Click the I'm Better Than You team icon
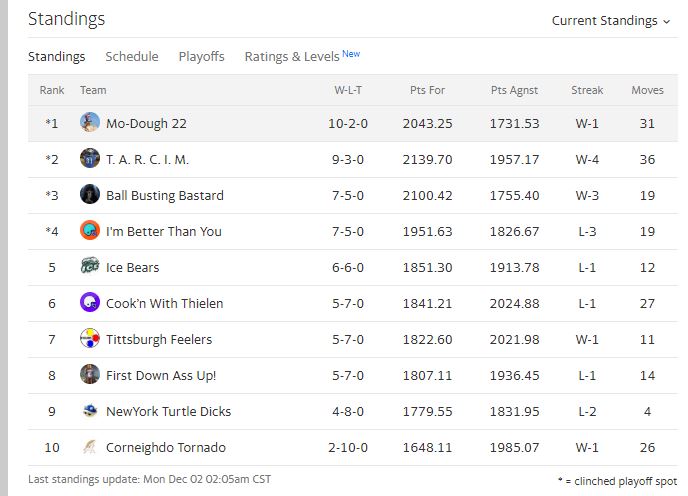This screenshot has height=496, width=688. [90, 231]
